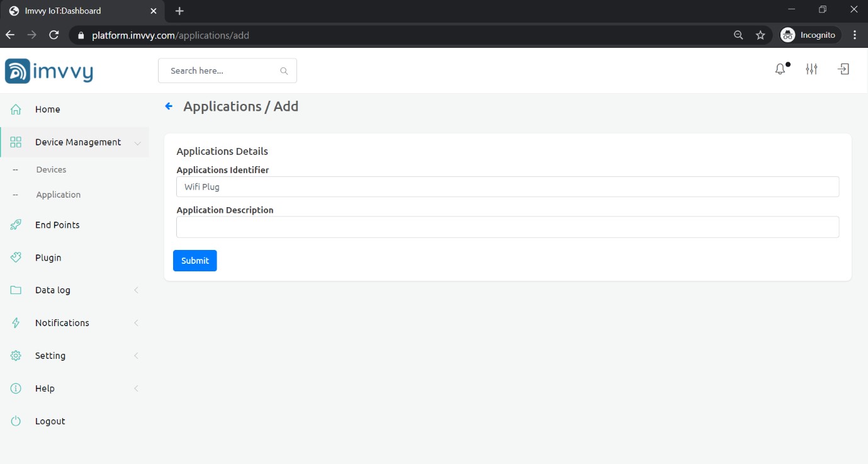Submit the application form

[x=195, y=261]
